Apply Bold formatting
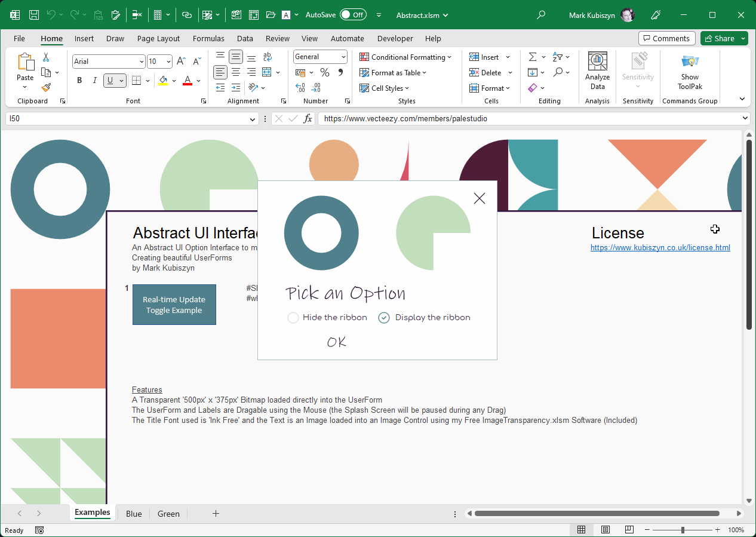Screen dimensions: 756x537 point(79,81)
